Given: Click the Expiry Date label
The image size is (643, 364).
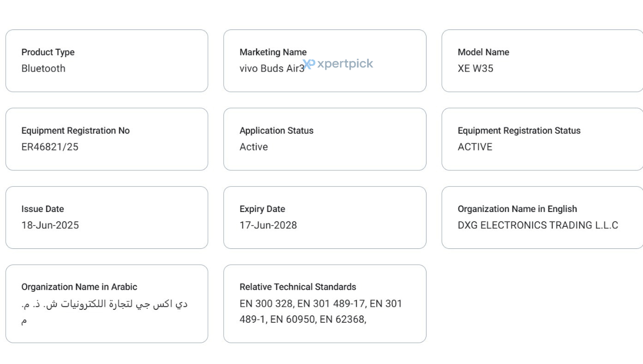Looking at the screenshot, I should [262, 209].
